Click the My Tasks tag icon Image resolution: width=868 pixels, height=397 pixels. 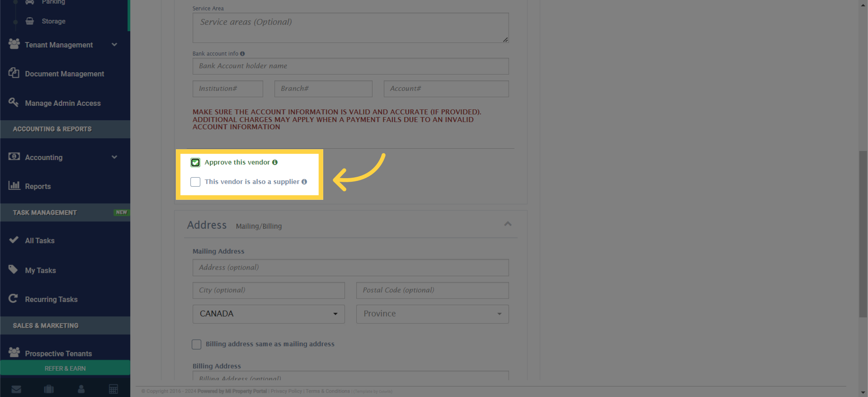pyautogui.click(x=13, y=269)
